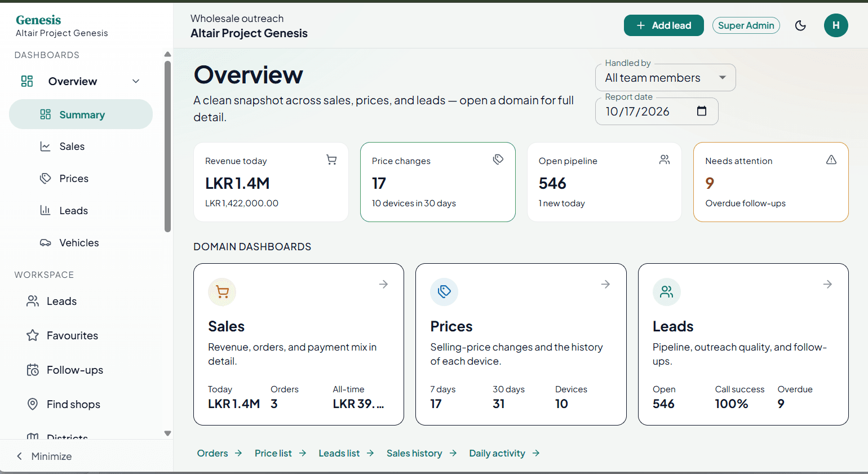Open the Leads domain dashboard heading

click(673, 327)
